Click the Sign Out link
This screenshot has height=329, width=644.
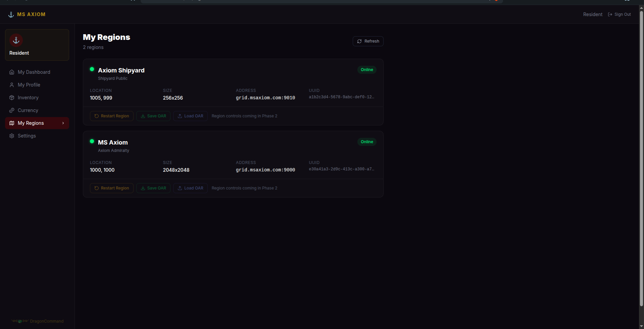coord(620,14)
